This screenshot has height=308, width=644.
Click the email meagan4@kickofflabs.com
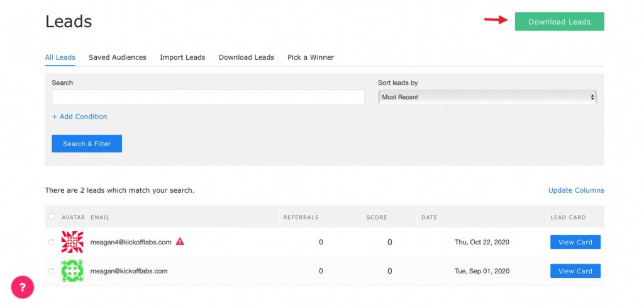(x=131, y=242)
